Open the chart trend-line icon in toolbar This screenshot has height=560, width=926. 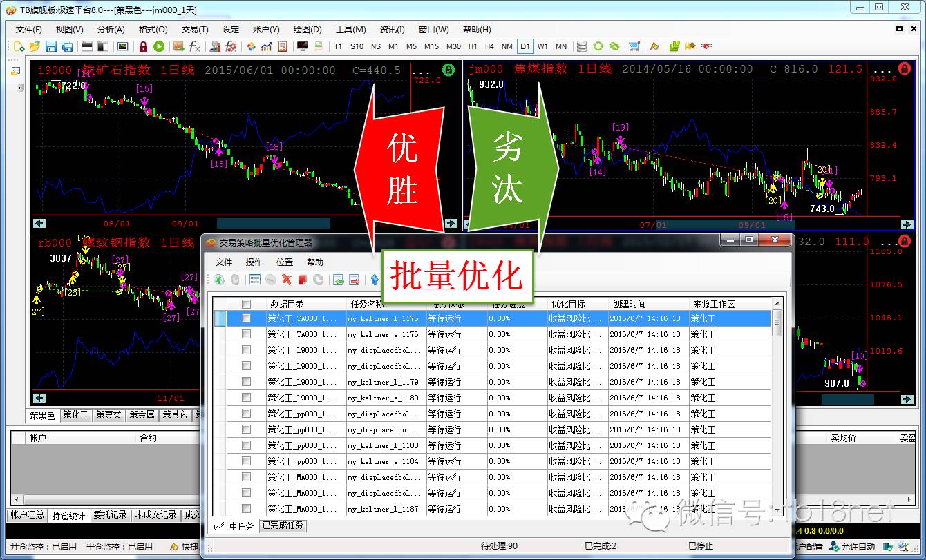(x=267, y=46)
